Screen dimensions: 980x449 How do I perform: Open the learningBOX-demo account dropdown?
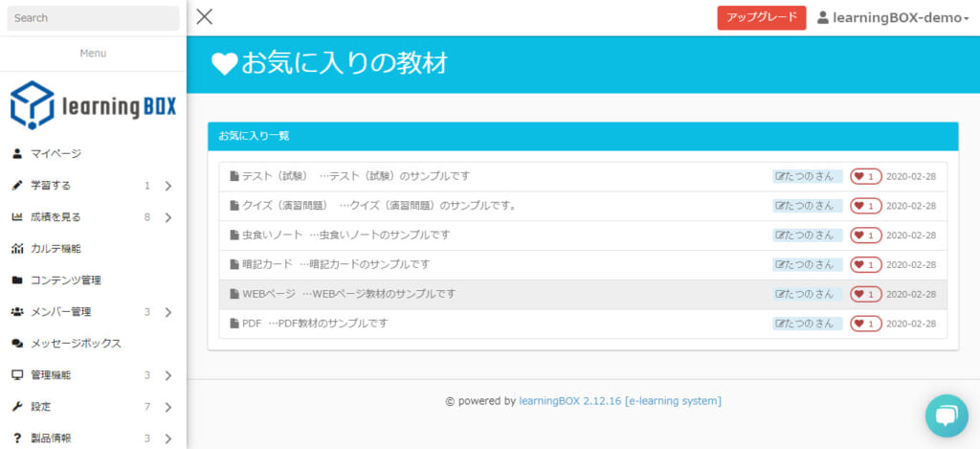(x=892, y=17)
